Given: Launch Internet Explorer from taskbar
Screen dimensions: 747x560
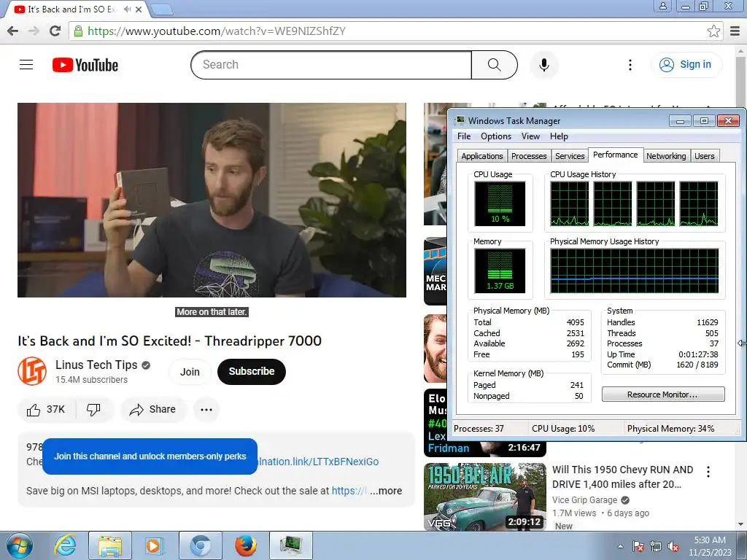Looking at the screenshot, I should click(x=65, y=545).
